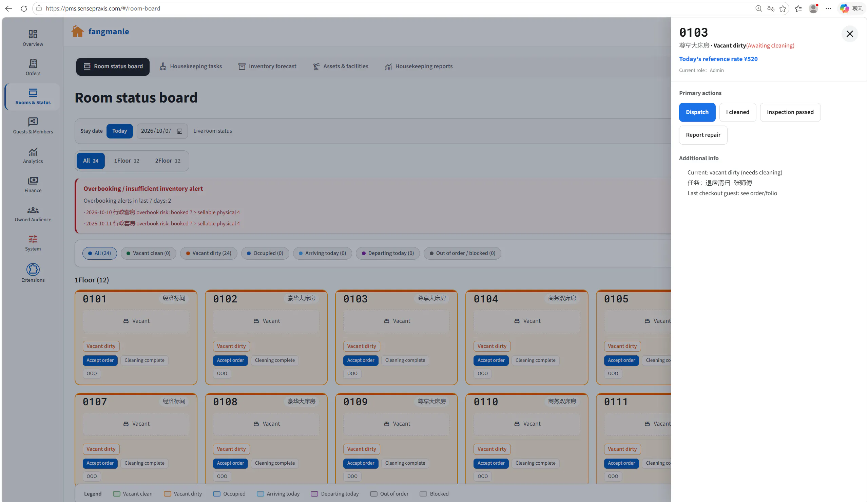868x502 pixels.
Task: Go back with browser back arrow
Action: click(8, 8)
